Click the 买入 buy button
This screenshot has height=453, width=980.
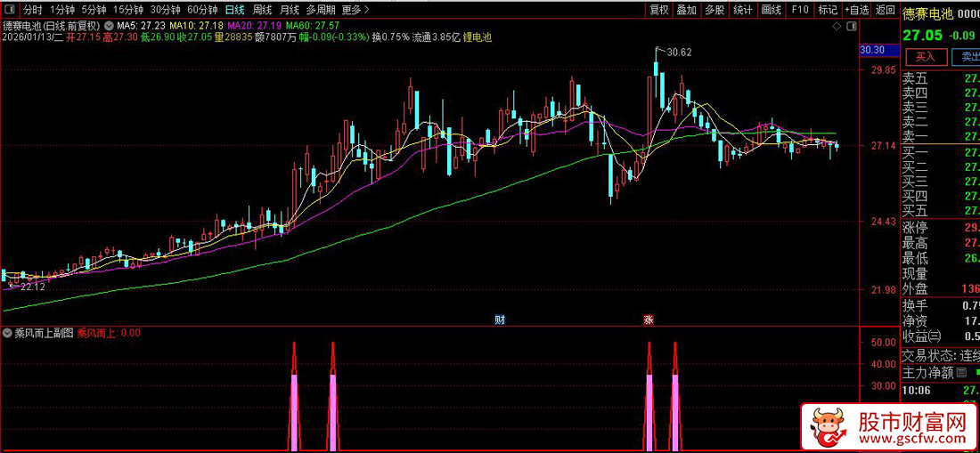click(x=925, y=57)
